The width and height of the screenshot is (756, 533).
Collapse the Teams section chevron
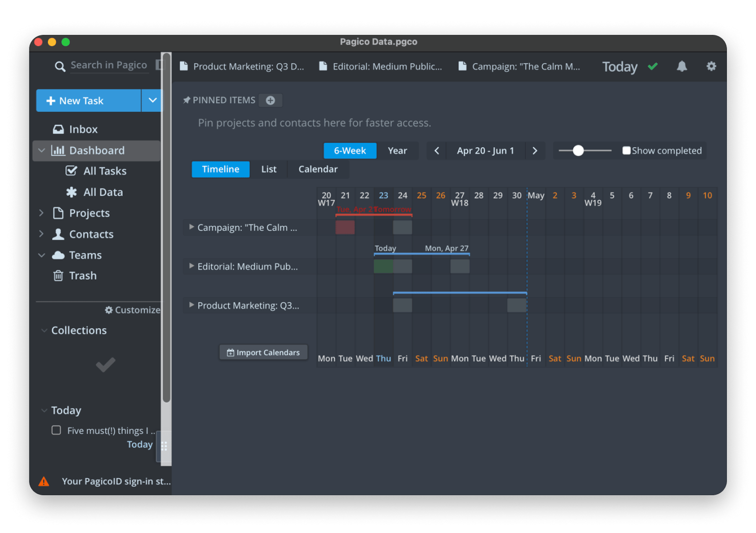[42, 255]
